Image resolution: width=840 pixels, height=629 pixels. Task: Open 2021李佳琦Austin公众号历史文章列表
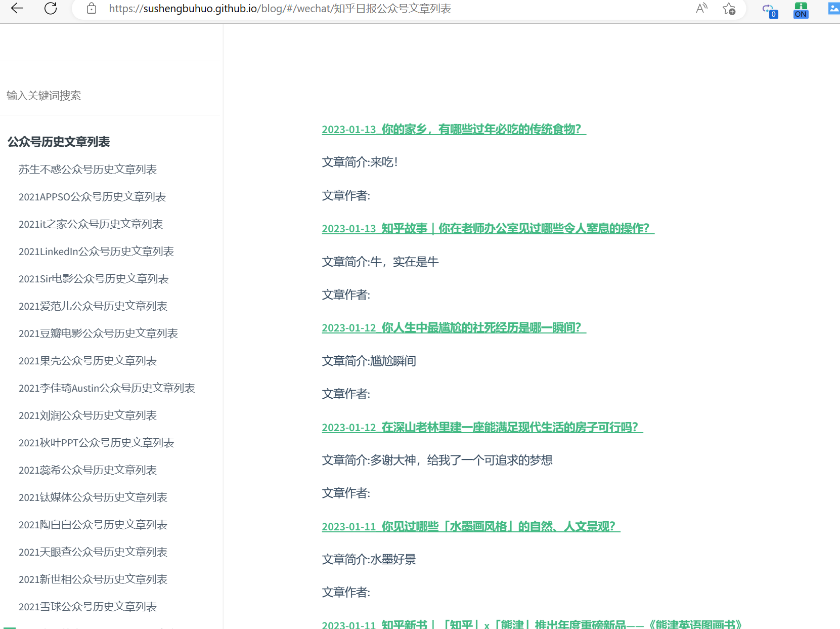tap(107, 388)
